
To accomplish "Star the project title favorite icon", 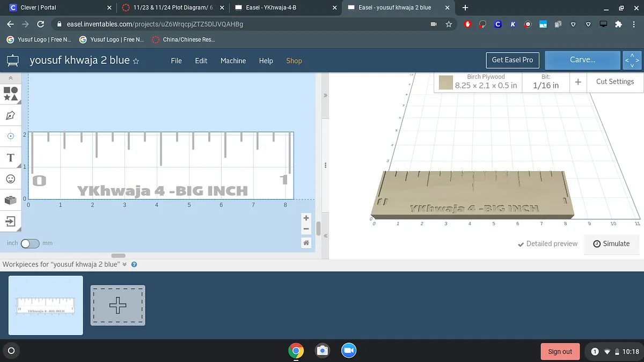I will [x=136, y=61].
